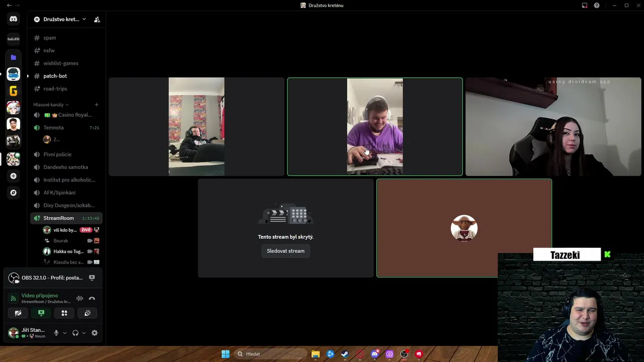Open the voice connection signal icon
The height and width of the screenshot is (362, 644).
(14, 298)
